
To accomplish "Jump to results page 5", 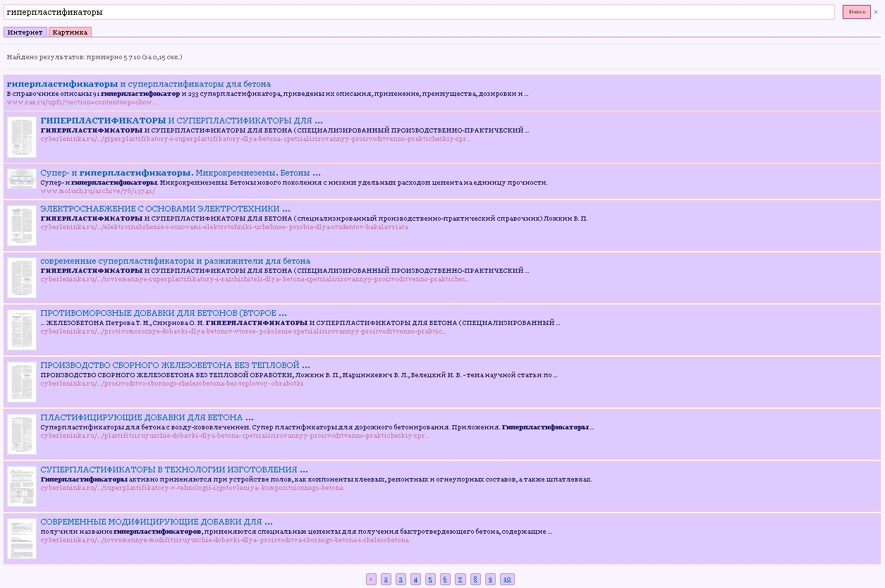I will [430, 580].
